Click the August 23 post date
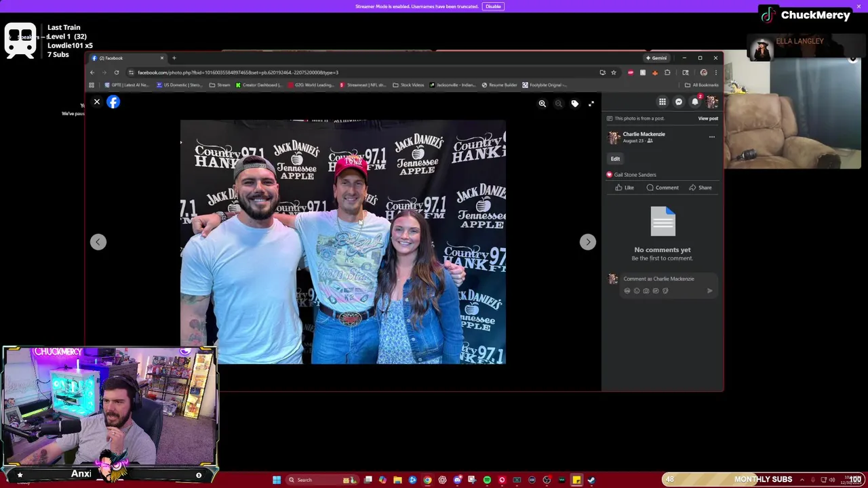 [633, 141]
